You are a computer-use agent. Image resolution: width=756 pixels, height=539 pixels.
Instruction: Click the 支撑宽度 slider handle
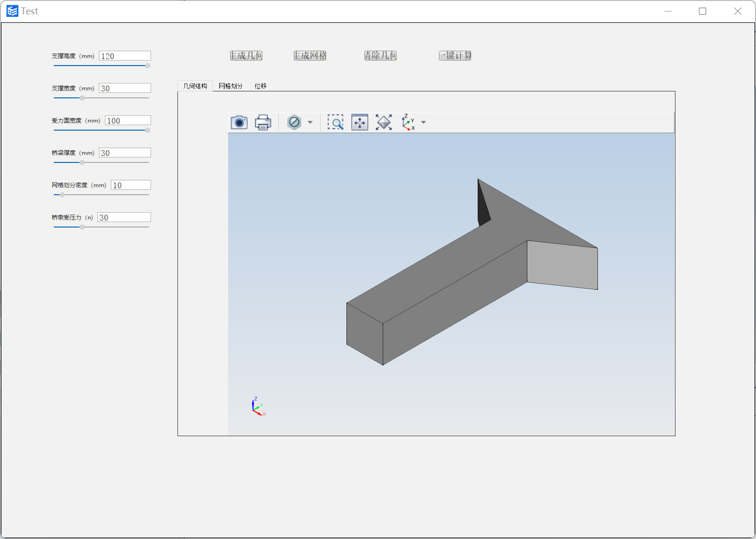pos(82,98)
